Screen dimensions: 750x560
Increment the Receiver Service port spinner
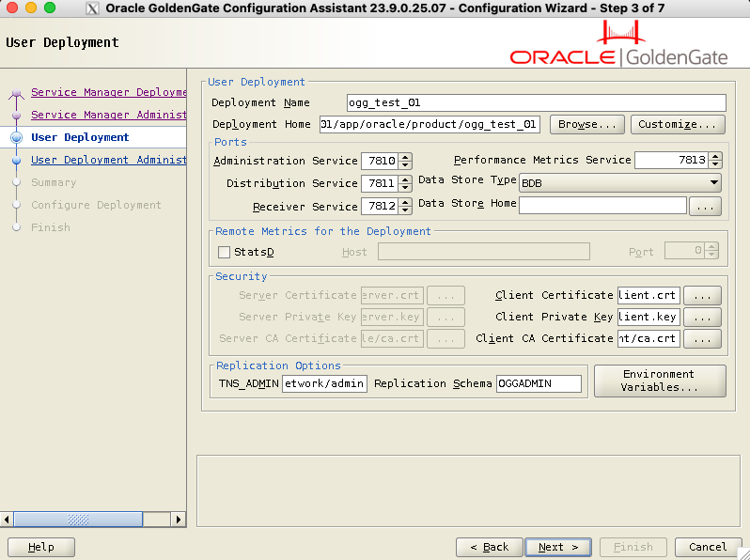click(405, 202)
